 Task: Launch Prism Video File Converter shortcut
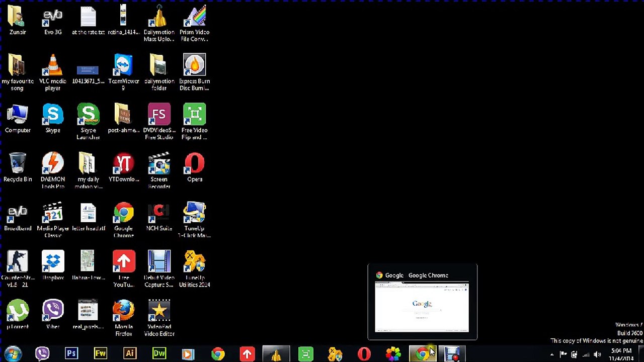pos(195,24)
